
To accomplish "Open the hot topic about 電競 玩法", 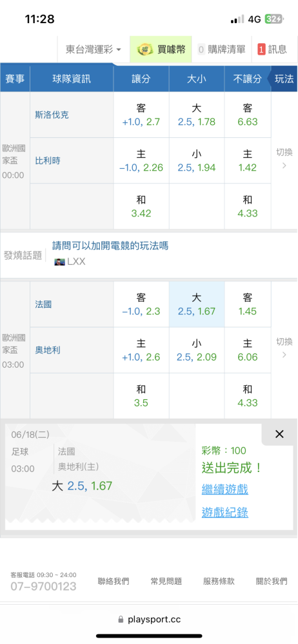I will coord(110,246).
